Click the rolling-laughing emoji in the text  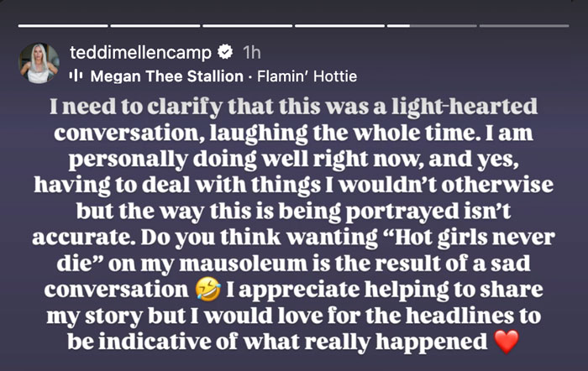pos(208,290)
